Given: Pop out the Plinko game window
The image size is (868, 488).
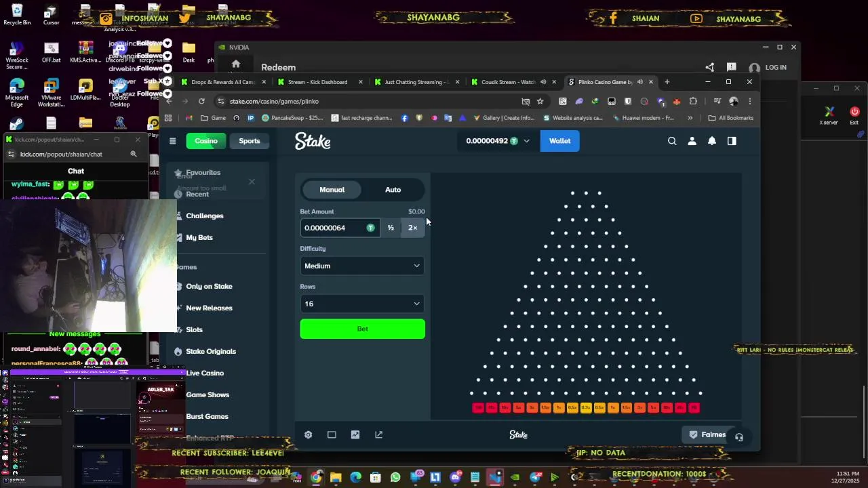Looking at the screenshot, I should (x=378, y=435).
